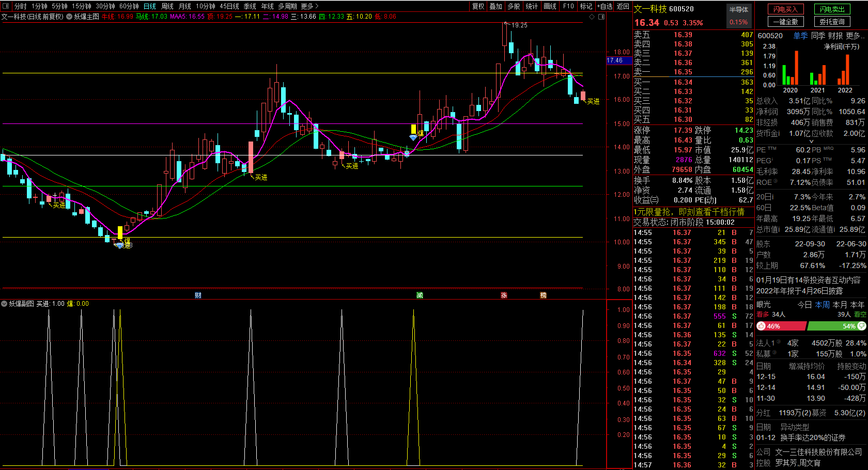Click the 闪电卖出 button
868x470 pixels.
coord(832,9)
